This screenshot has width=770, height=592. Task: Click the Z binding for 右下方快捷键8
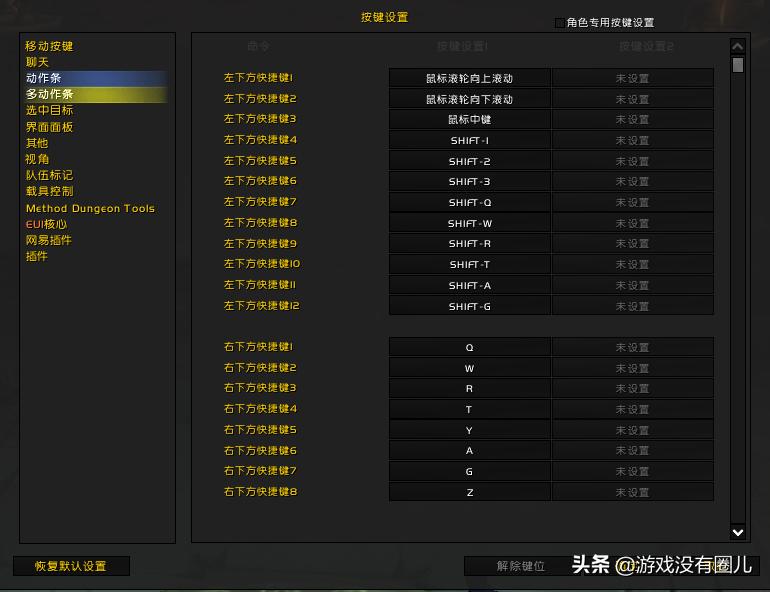pyautogui.click(x=469, y=493)
